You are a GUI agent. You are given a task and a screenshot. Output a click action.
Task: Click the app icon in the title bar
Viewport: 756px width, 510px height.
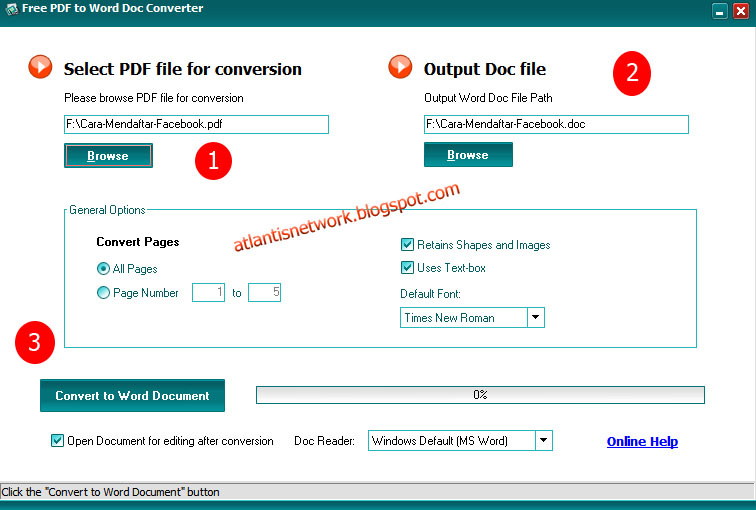11,9
